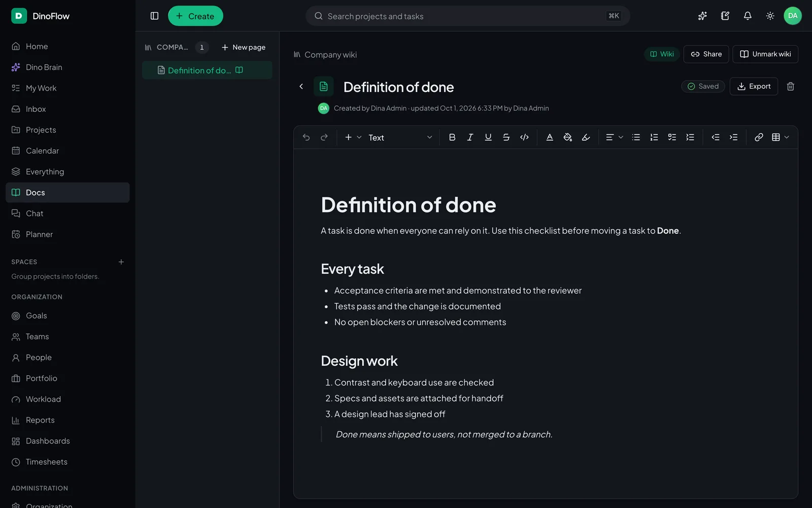Click the DinoFlow logo

[41, 16]
